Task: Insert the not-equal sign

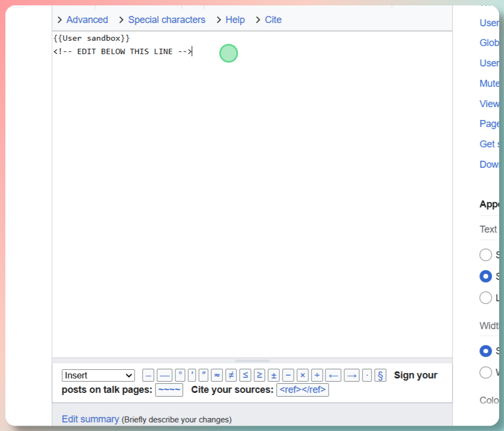Action: point(230,375)
